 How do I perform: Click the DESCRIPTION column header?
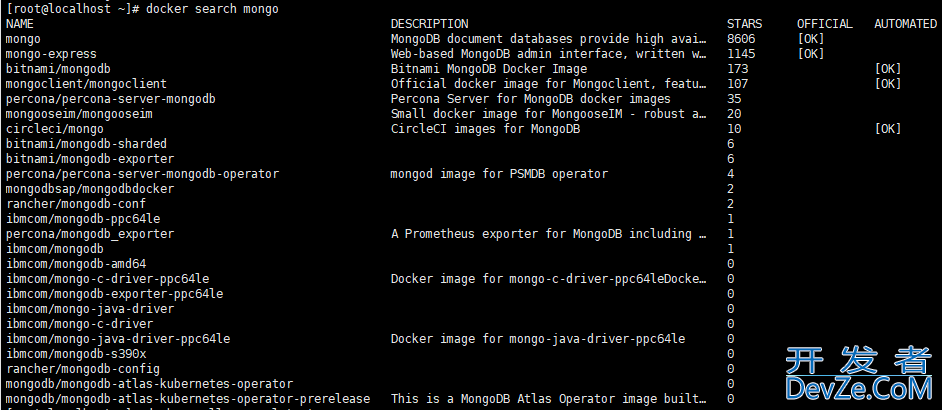tap(428, 24)
